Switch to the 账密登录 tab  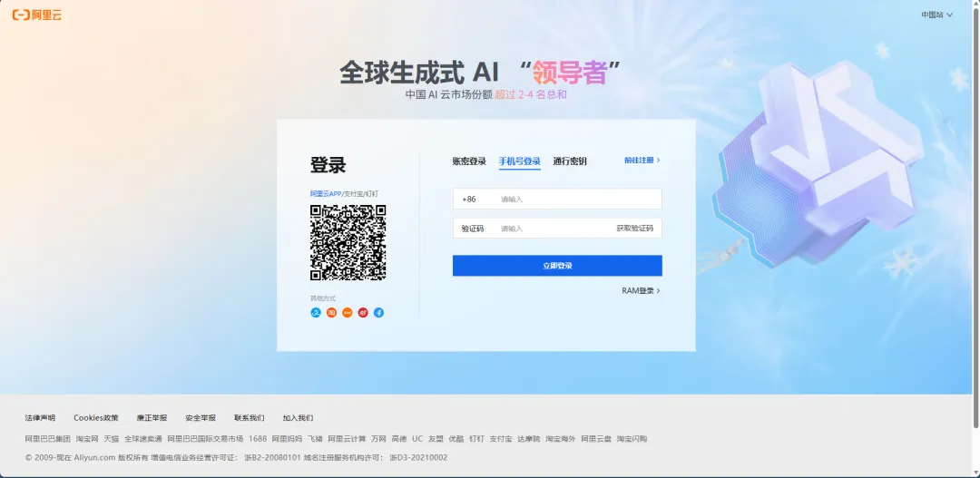469,161
